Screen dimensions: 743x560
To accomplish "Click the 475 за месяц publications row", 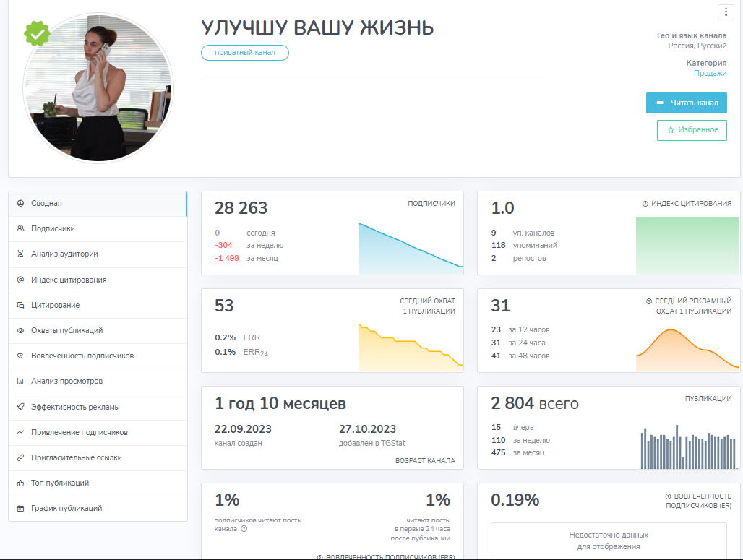I will [518, 453].
